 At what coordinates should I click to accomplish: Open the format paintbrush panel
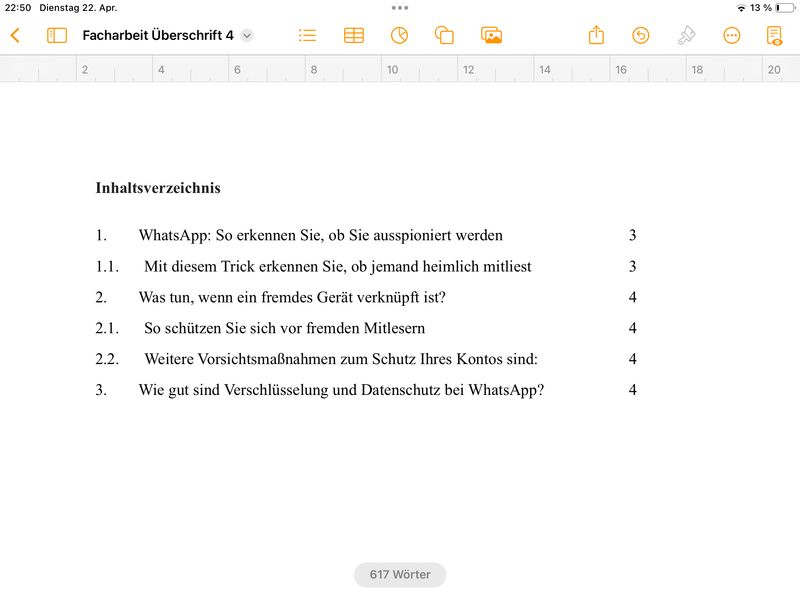click(x=686, y=35)
